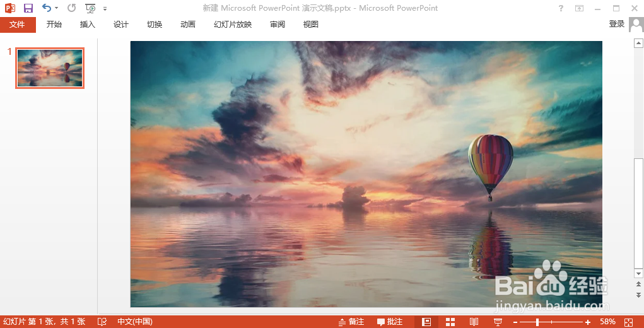Image resolution: width=644 pixels, height=328 pixels.
Task: Switch to the 切换 (Transitions) tab
Action: [155, 25]
